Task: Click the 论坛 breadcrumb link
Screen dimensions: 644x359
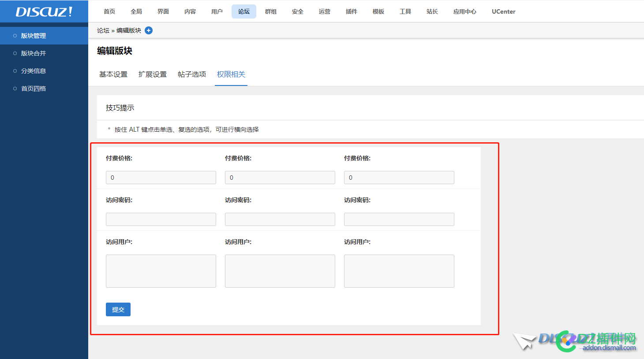Action: pyautogui.click(x=103, y=30)
